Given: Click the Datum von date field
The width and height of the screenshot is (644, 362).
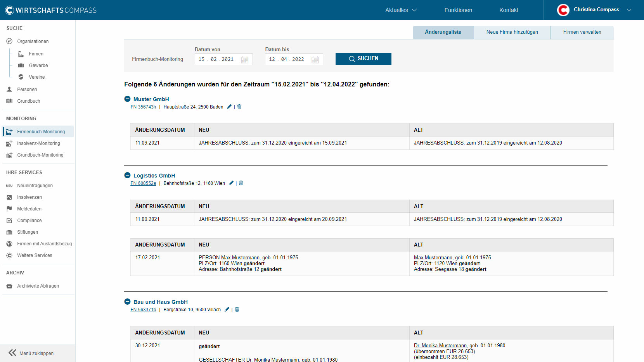Looking at the screenshot, I should click(x=224, y=59).
